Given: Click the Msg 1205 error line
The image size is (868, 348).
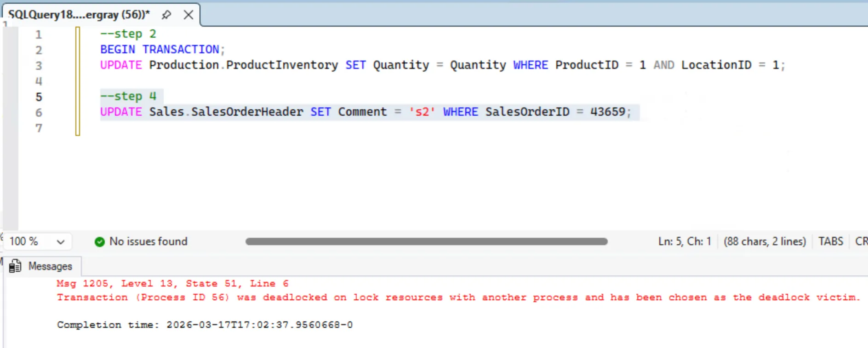Looking at the screenshot, I should click(172, 284).
